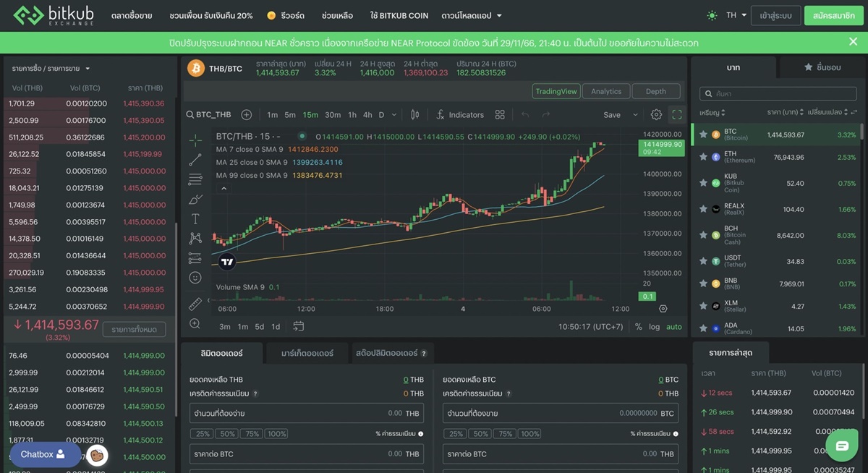This screenshot has height=473, width=868.
Task: Toggle favorite star for BNB
Action: [703, 284]
